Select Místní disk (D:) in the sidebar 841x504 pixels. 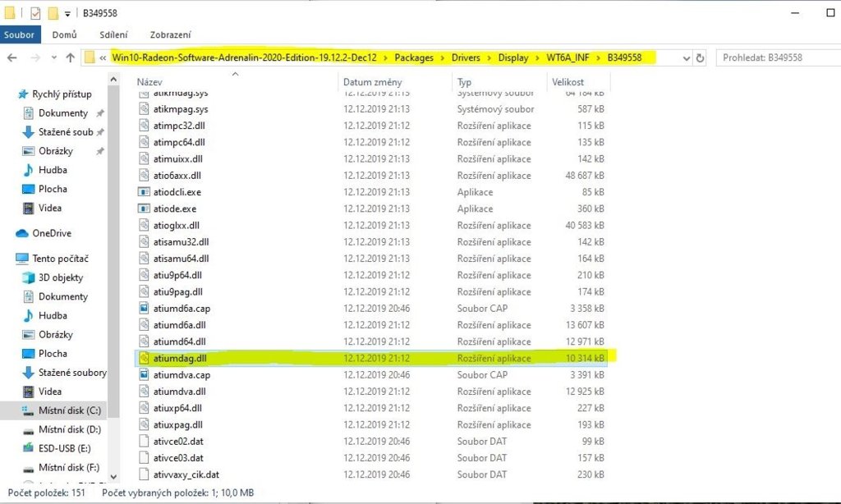click(x=69, y=429)
